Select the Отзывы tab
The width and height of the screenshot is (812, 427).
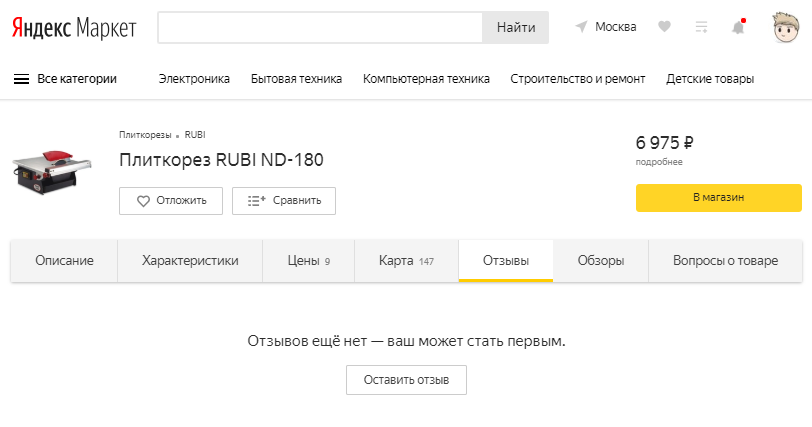506,261
